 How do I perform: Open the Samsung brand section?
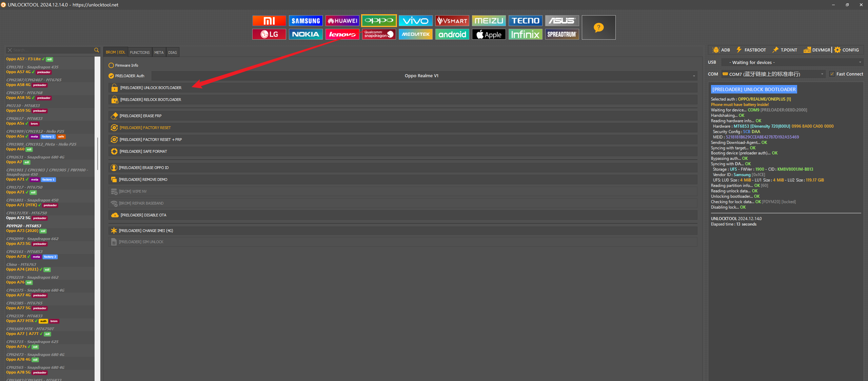(x=305, y=21)
